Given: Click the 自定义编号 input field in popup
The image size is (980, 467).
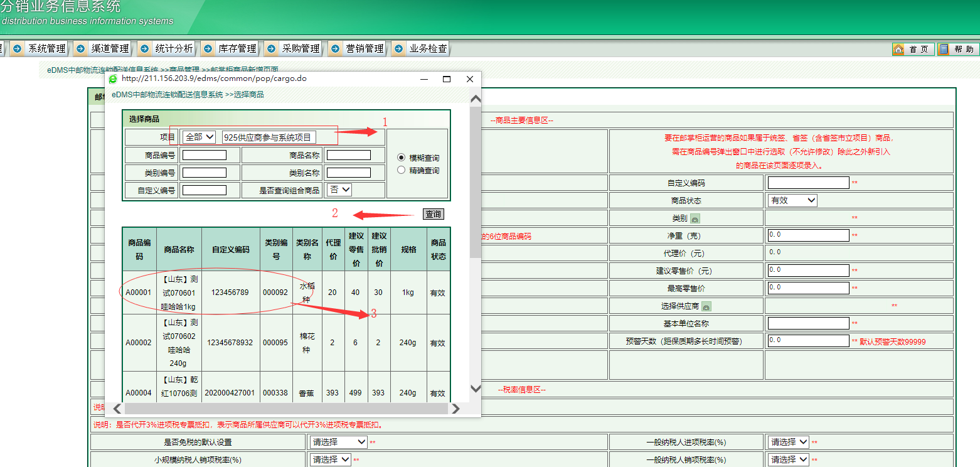Looking at the screenshot, I should click(205, 190).
